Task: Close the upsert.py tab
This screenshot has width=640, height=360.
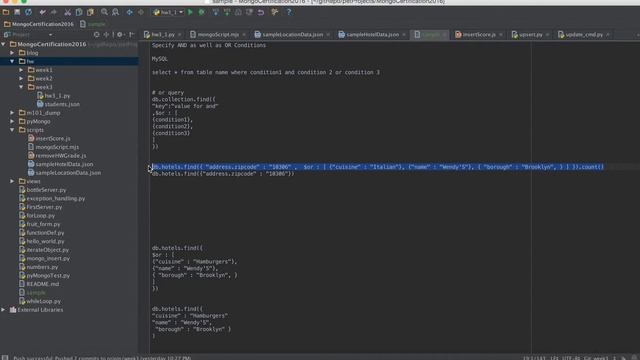Action: pyautogui.click(x=548, y=35)
